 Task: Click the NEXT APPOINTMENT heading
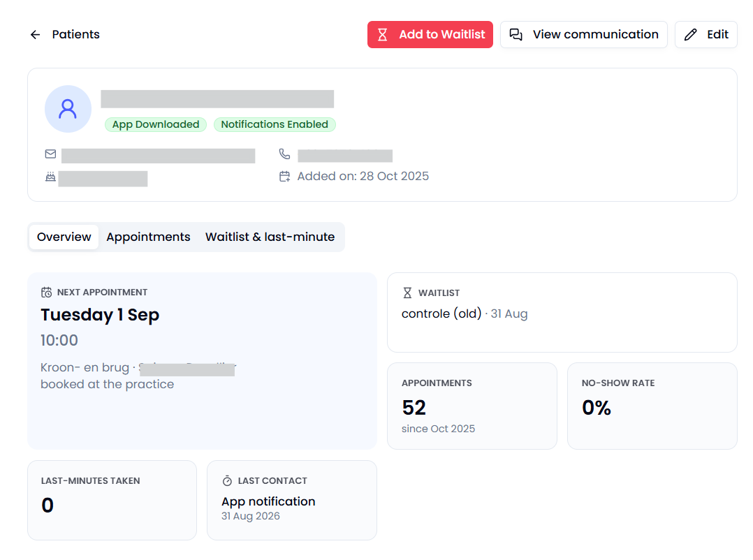tap(102, 293)
